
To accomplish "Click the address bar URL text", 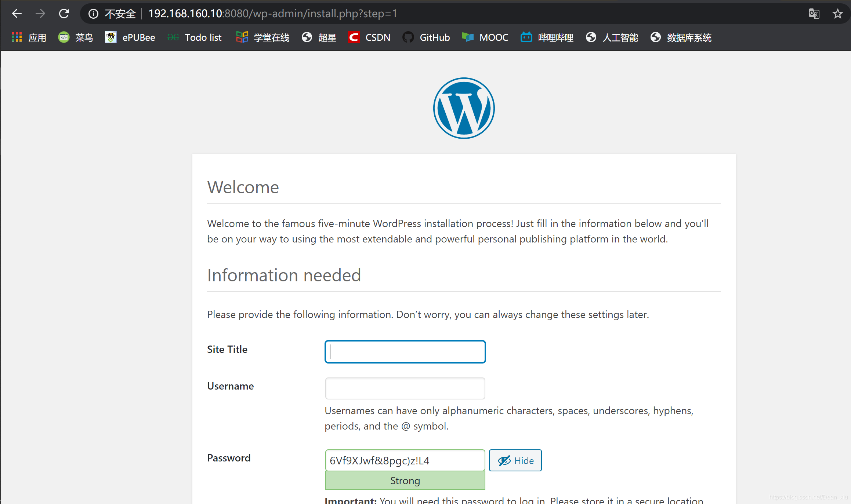I will pyautogui.click(x=273, y=14).
